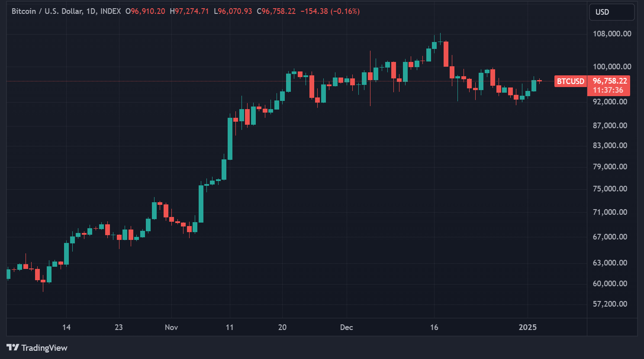Click the 83,000.00 price axis label
Image resolution: width=644 pixels, height=359 pixels.
click(x=610, y=146)
